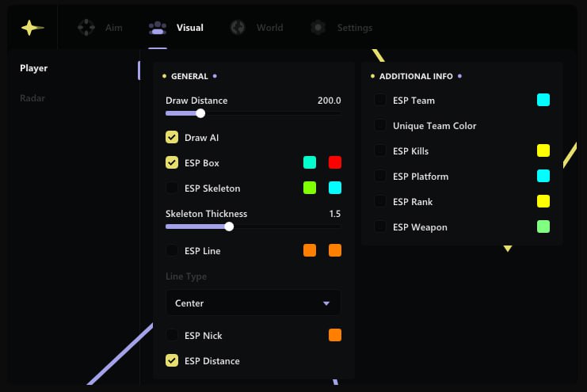Click the Skeleton Thickness slider handle
The height and width of the screenshot is (392, 587).
[x=229, y=226]
